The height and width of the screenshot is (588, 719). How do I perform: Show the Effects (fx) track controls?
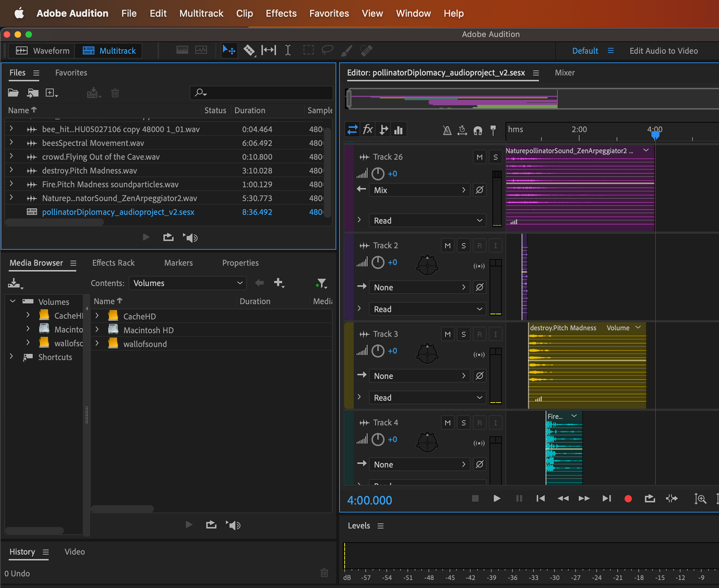(x=368, y=130)
